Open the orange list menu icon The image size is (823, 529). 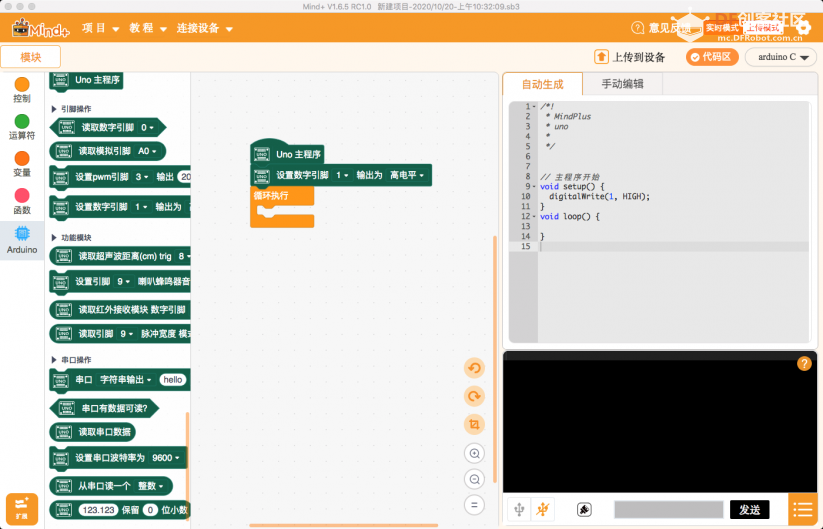803,510
